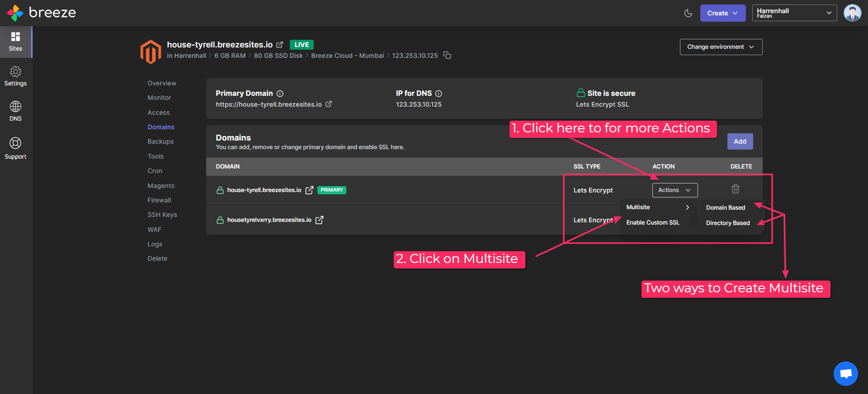
Task: Click lock icon beside house-tyrell.breezesites.io row
Action: point(220,190)
